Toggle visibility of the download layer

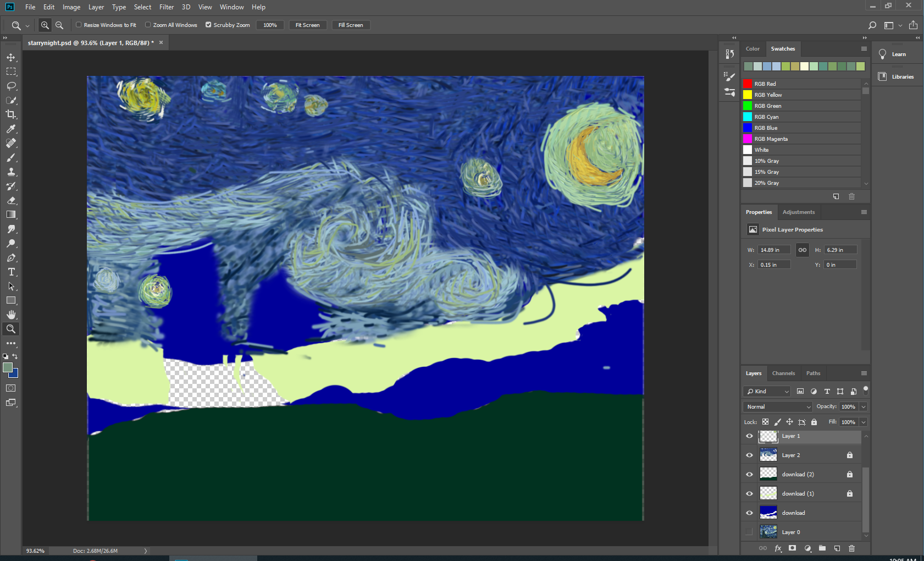[x=749, y=513]
